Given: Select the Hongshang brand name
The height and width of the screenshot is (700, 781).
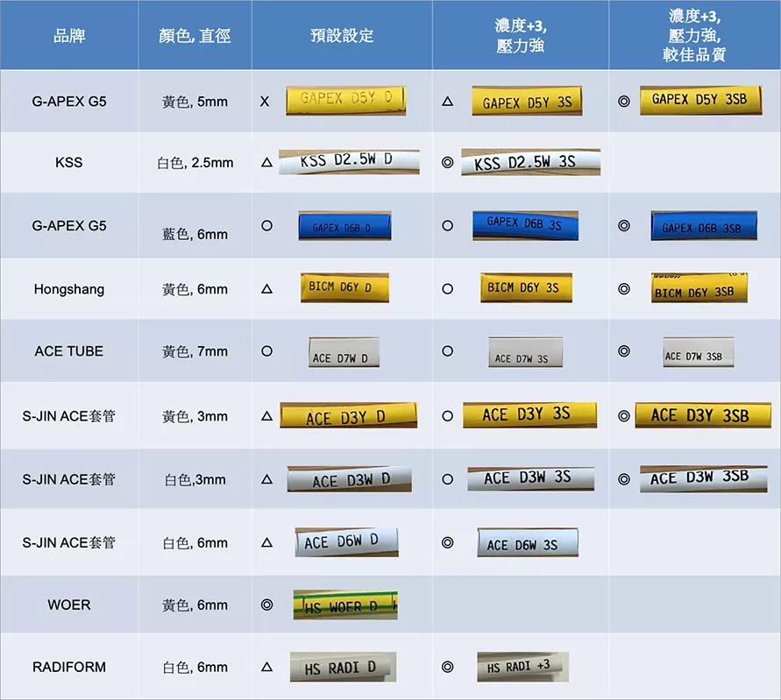Looking at the screenshot, I should [x=68, y=289].
